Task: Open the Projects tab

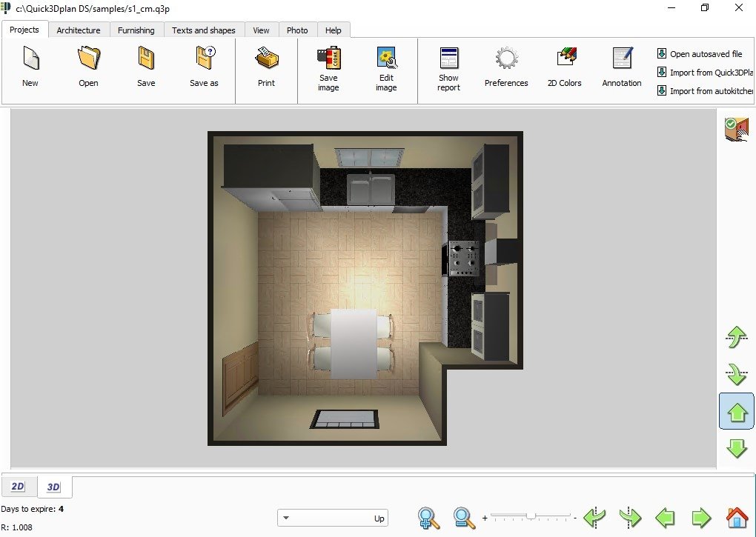Action: pyautogui.click(x=24, y=30)
